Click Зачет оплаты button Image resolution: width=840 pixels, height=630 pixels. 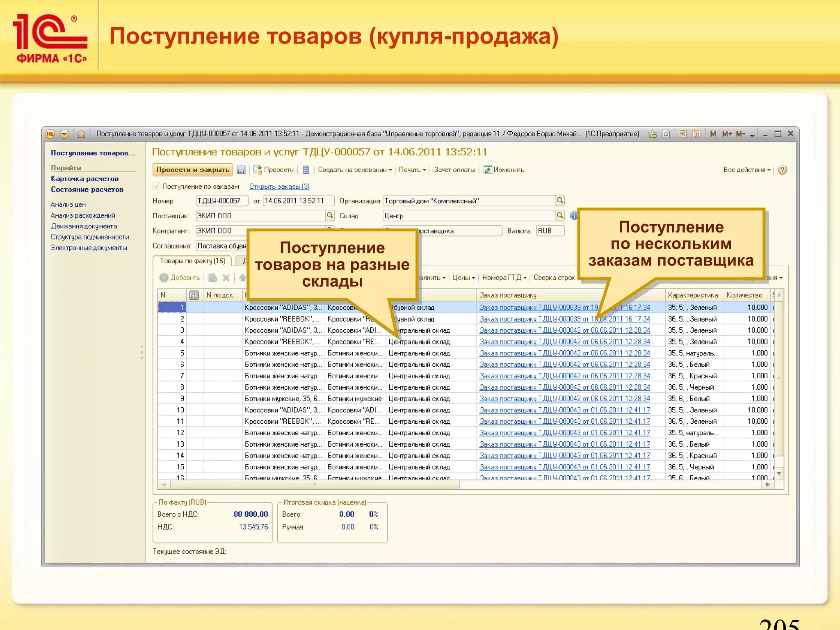(x=454, y=170)
